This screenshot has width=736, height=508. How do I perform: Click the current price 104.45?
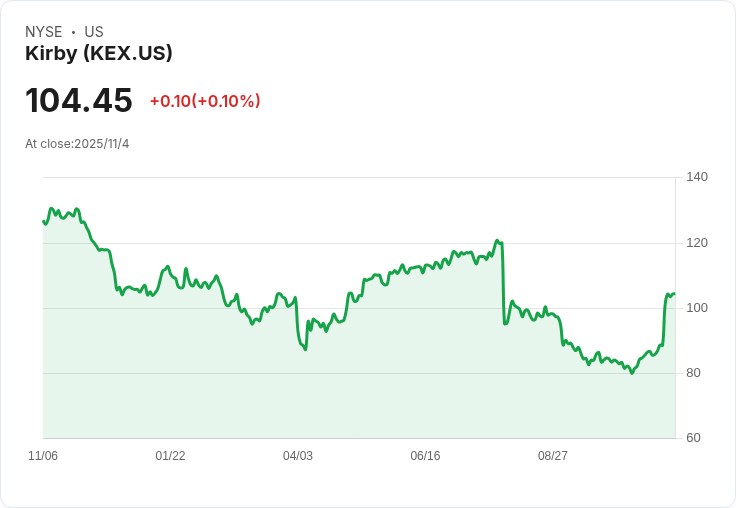pos(79,100)
